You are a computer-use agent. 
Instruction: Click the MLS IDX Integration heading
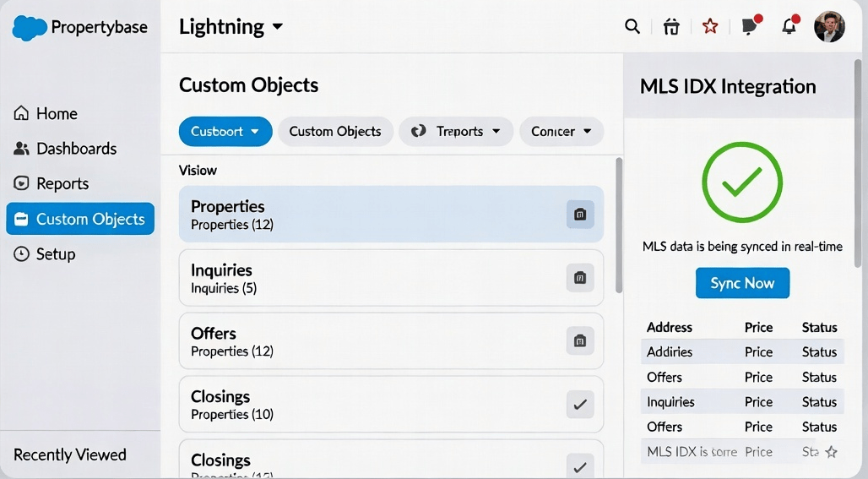tap(728, 86)
